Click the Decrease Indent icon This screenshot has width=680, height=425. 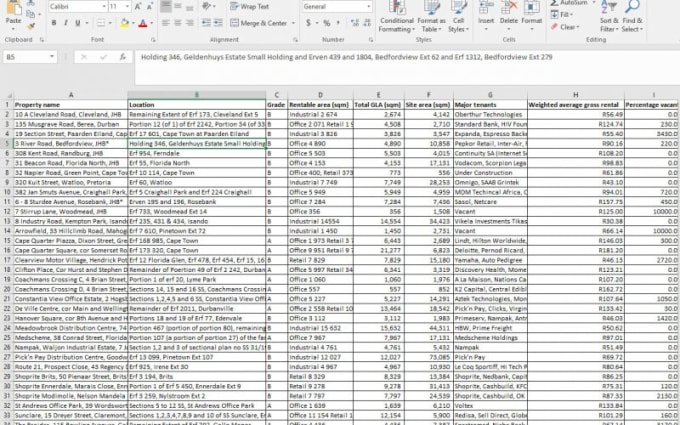pyautogui.click(x=206, y=23)
